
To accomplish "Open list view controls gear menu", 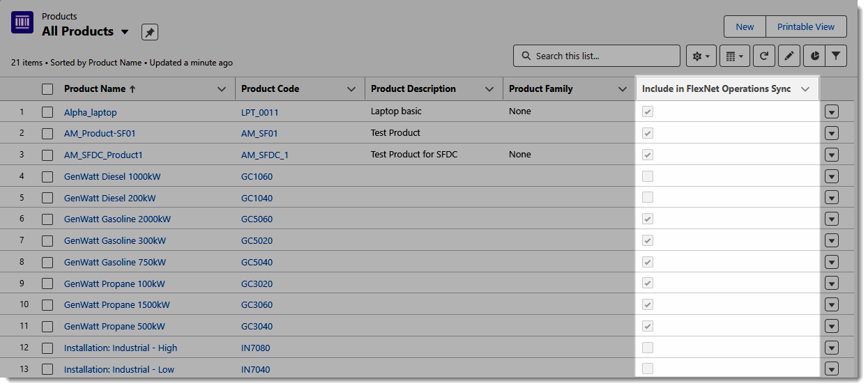I will click(x=701, y=56).
